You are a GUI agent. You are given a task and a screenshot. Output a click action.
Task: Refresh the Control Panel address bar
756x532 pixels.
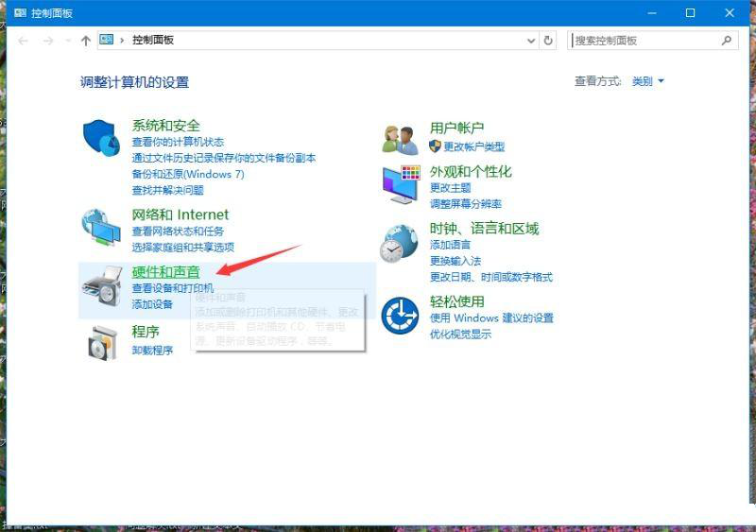(x=548, y=41)
